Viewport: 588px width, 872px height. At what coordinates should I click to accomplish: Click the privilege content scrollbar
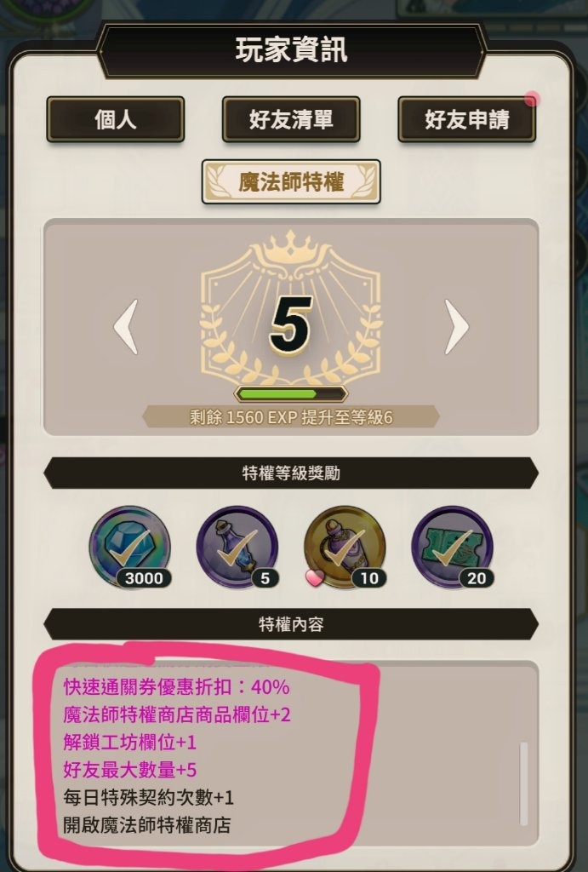coord(523,783)
